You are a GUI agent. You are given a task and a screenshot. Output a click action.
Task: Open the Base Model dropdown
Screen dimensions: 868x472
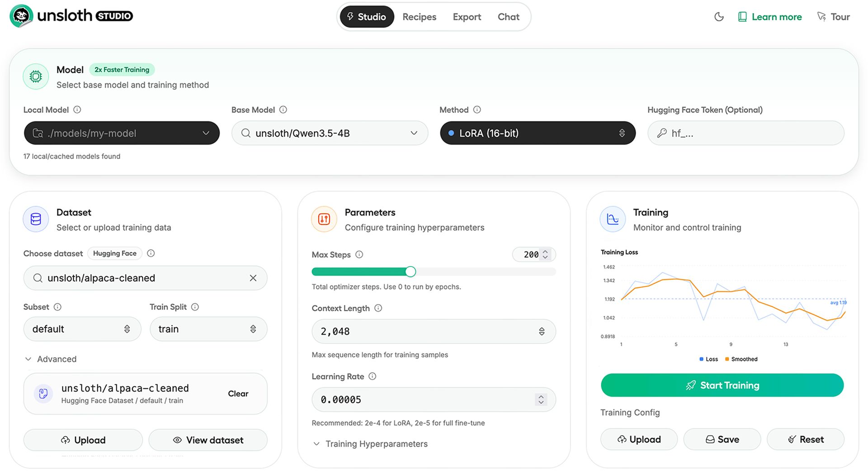click(414, 133)
